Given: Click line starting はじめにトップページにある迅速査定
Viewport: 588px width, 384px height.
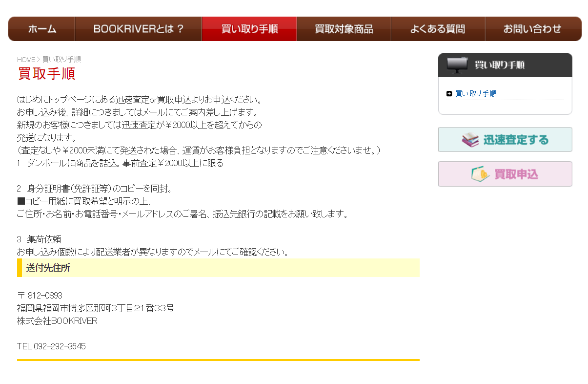Looking at the screenshot, I should point(140,100).
